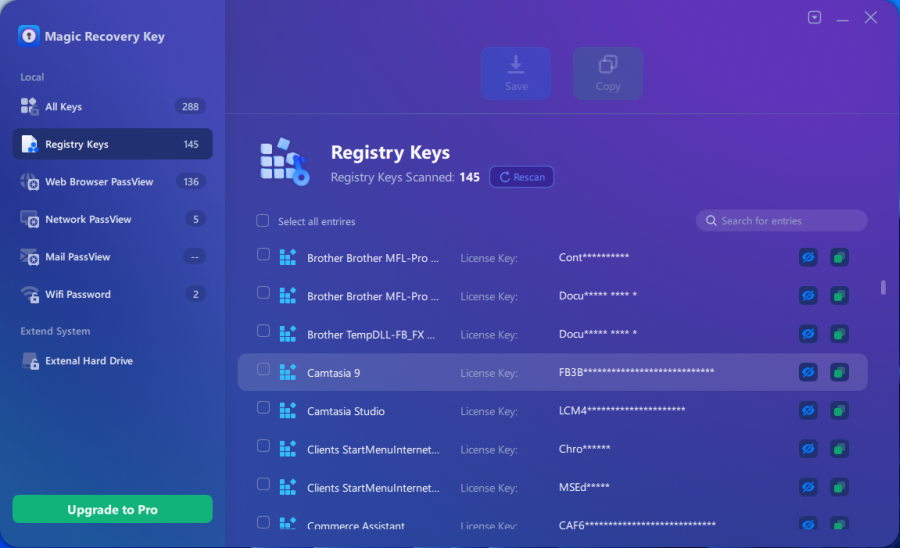Reveal the Camtasia Studio license key
This screenshot has width=900, height=548.
pyautogui.click(x=808, y=410)
